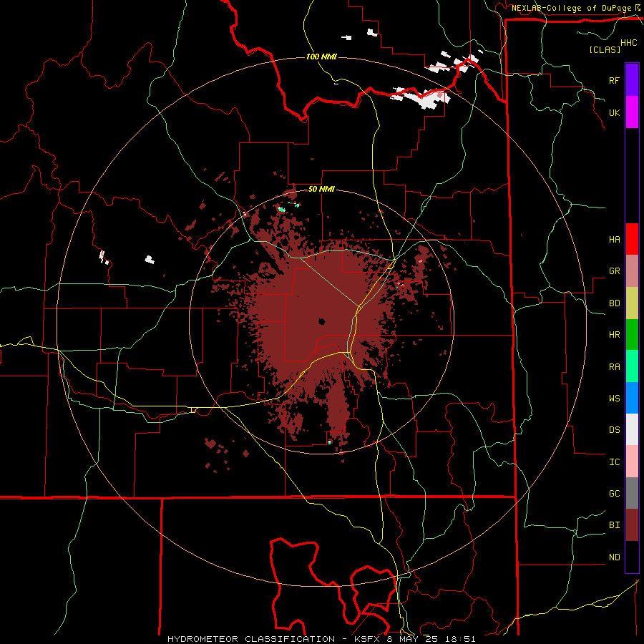Click the WS blue legend swatch
Viewport: 644px width, 644px height.
[x=632, y=398]
